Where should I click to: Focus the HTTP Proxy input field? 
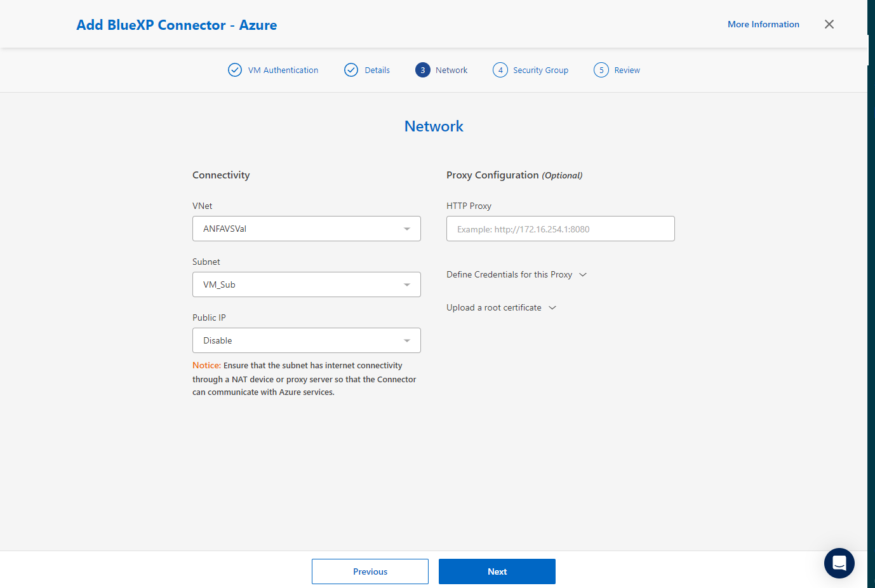pos(560,229)
